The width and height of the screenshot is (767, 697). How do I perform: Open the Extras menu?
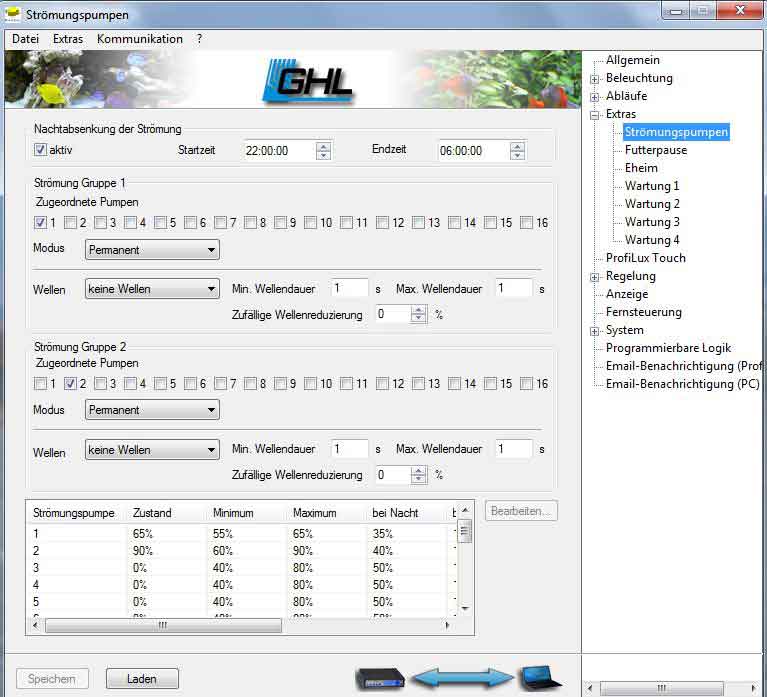(68, 39)
